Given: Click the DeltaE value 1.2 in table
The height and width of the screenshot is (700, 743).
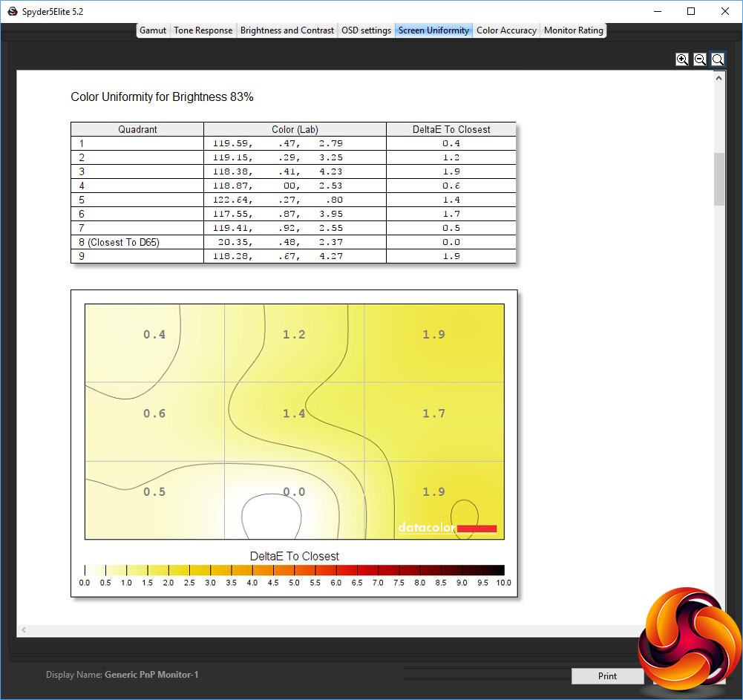Looking at the screenshot, I should point(451,157).
